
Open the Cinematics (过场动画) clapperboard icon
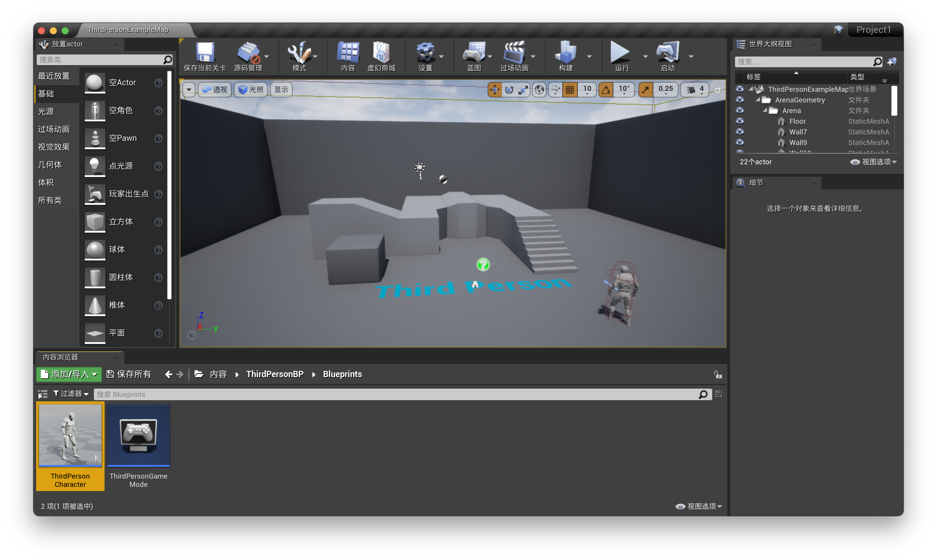coord(514,52)
